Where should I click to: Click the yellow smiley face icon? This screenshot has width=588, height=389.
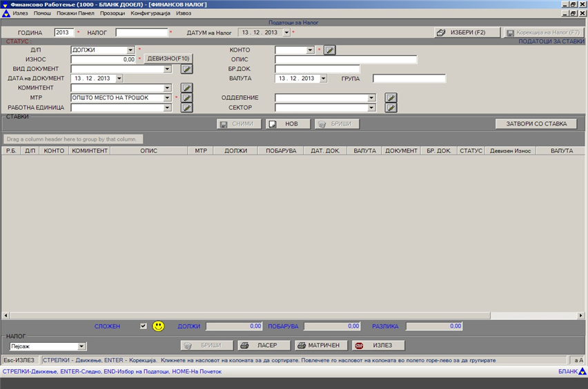(159, 326)
